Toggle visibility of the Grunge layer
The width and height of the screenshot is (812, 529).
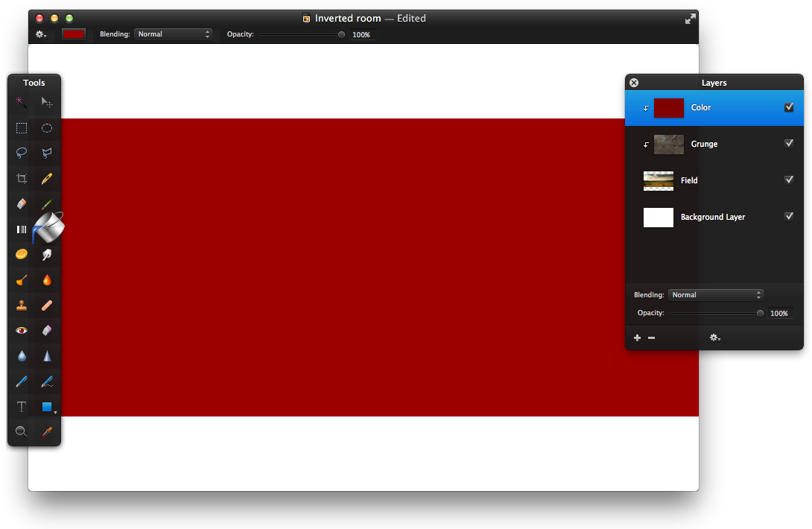(789, 144)
